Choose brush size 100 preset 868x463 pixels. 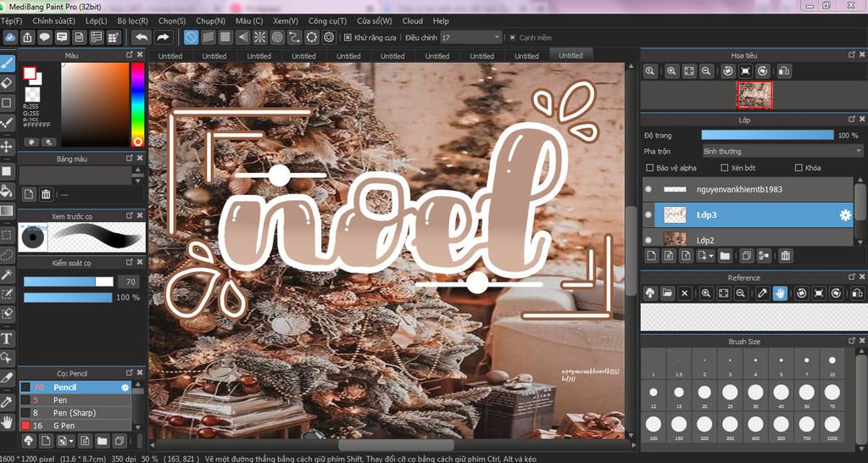tap(654, 427)
